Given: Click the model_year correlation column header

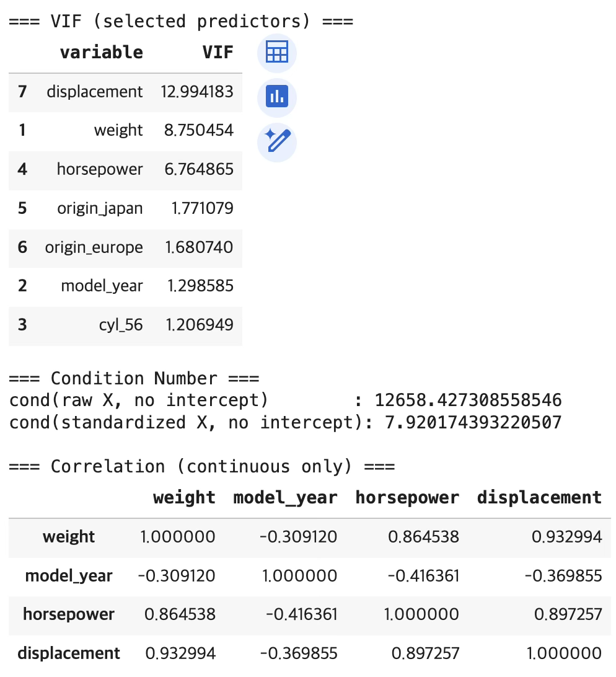Looking at the screenshot, I should click(285, 497).
